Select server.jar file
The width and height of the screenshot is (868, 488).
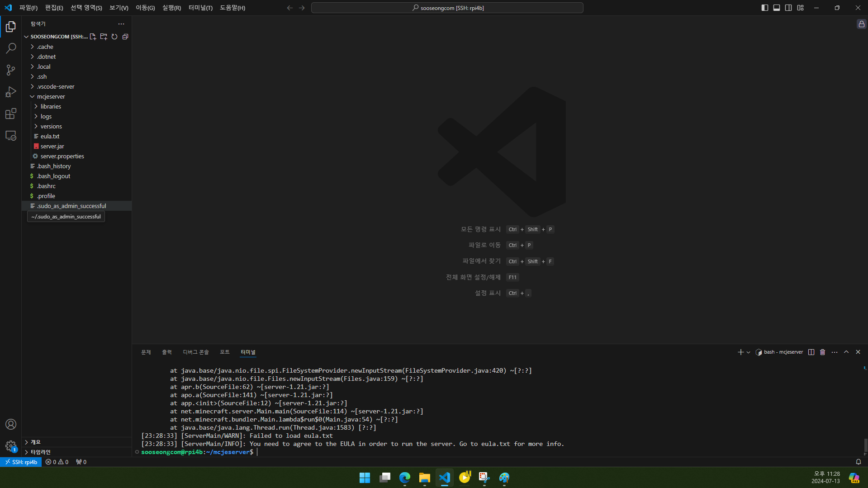coord(77,146)
